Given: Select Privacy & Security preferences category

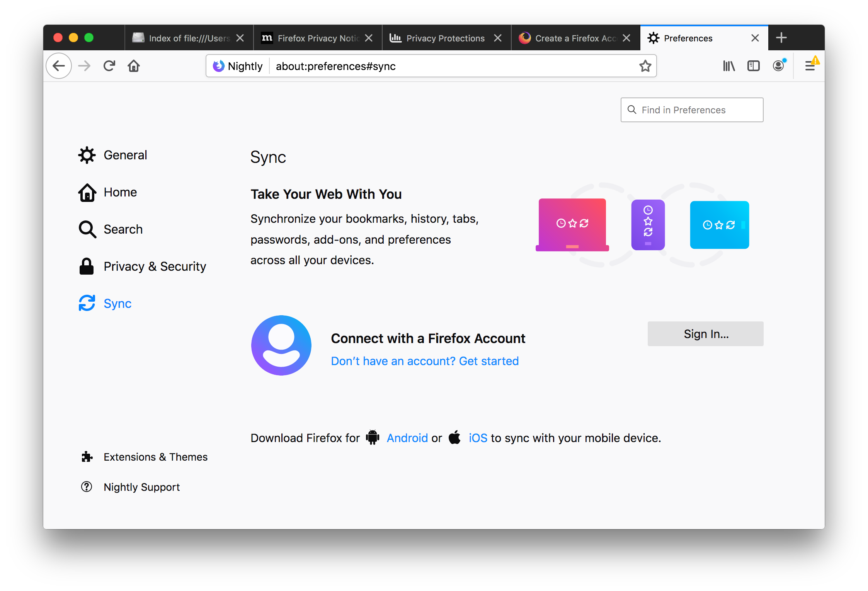Looking at the screenshot, I should (155, 266).
